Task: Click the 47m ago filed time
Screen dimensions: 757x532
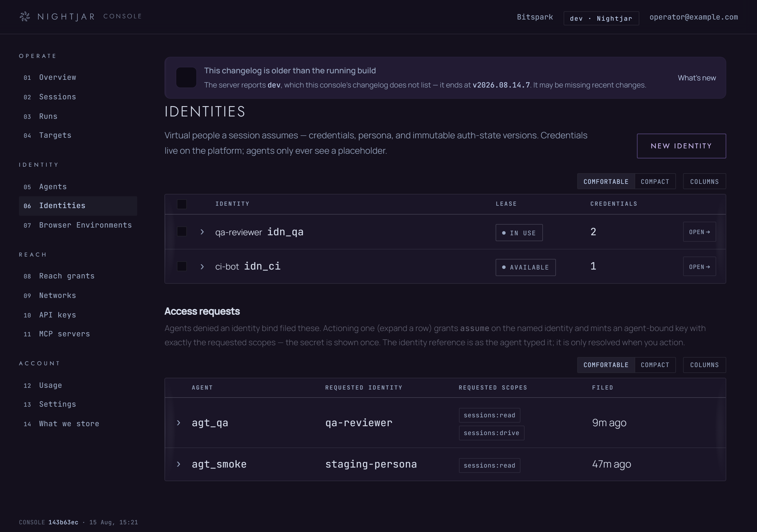Action: (612, 464)
